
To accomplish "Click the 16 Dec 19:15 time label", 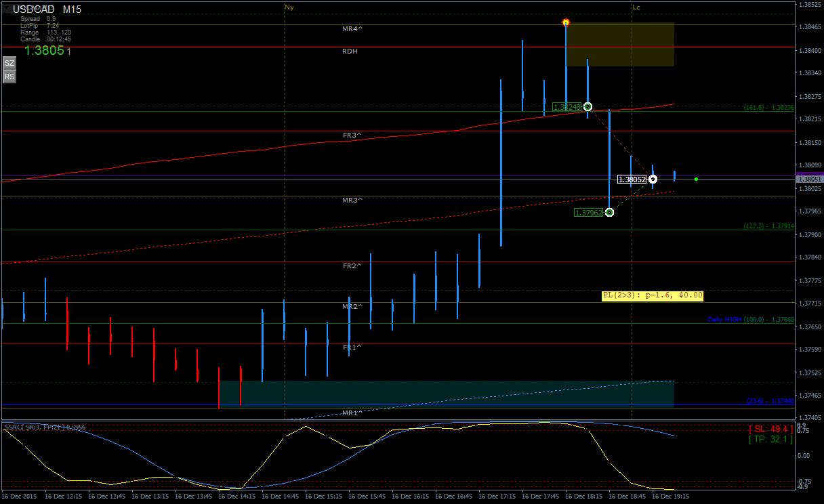I will tap(670, 497).
